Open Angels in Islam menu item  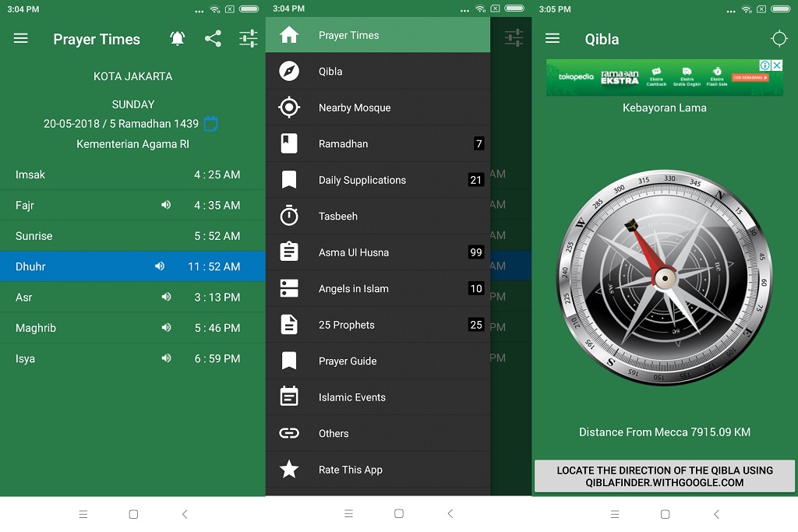point(378,288)
